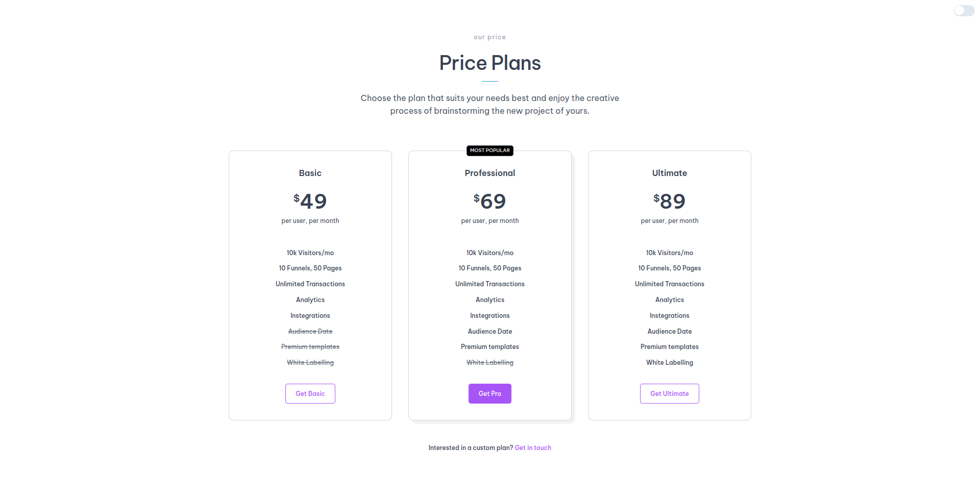Click Unlimited Transactions in Ultimate plan
Viewport: 980px width, 500px height.
669,284
